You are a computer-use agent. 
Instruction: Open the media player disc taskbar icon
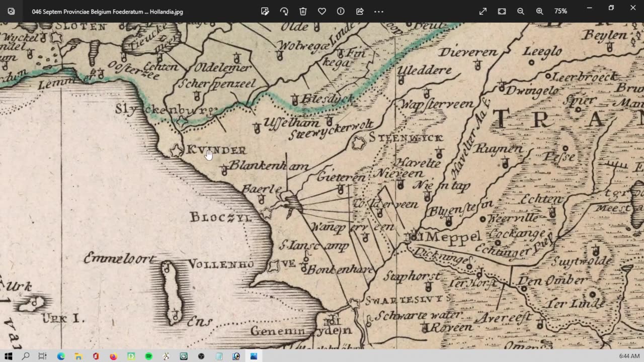[x=236, y=356]
